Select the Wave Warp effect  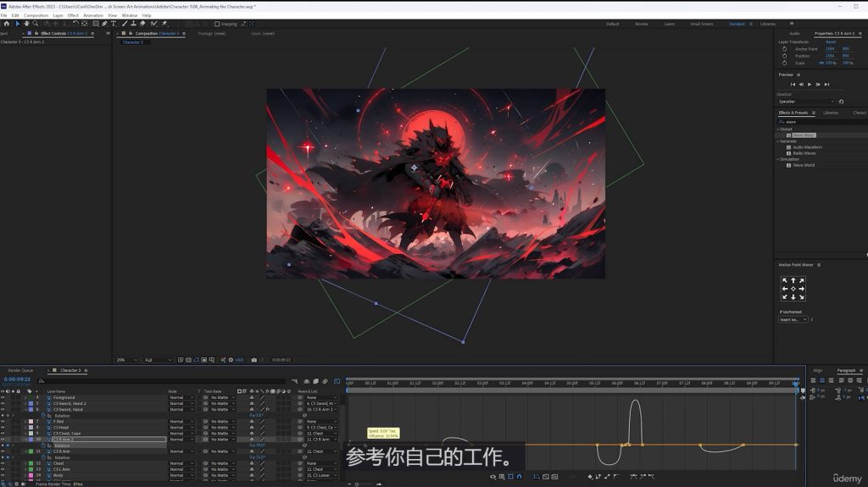(804, 135)
